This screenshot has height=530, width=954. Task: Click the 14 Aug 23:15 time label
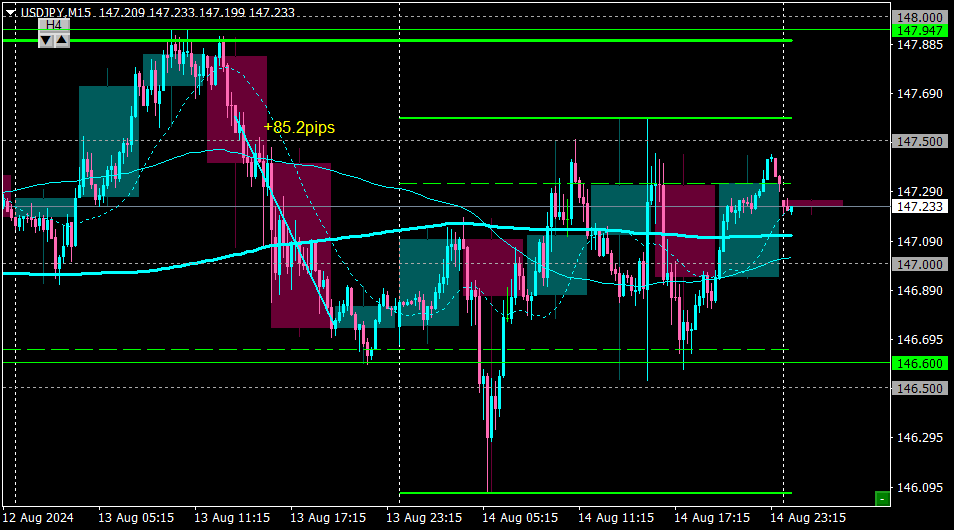pyautogui.click(x=808, y=518)
